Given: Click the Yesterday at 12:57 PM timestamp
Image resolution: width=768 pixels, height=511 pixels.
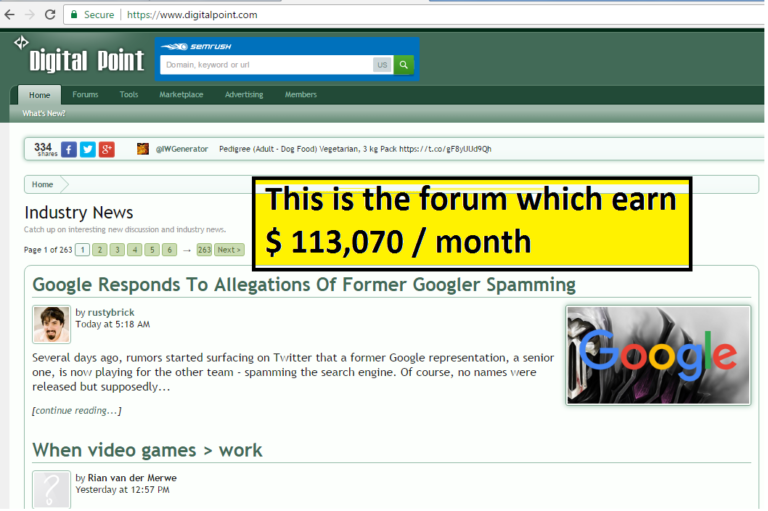Looking at the screenshot, I should click(x=122, y=489).
